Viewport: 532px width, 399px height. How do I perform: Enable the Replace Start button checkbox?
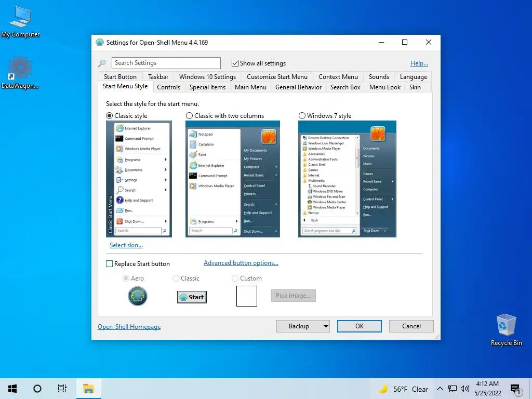pos(109,263)
